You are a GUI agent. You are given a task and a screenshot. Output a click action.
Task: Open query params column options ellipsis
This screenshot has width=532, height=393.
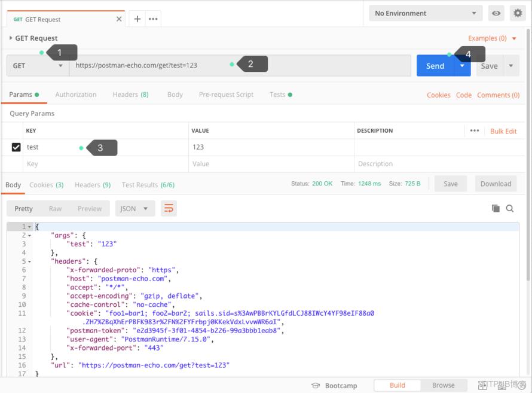pyautogui.click(x=475, y=130)
